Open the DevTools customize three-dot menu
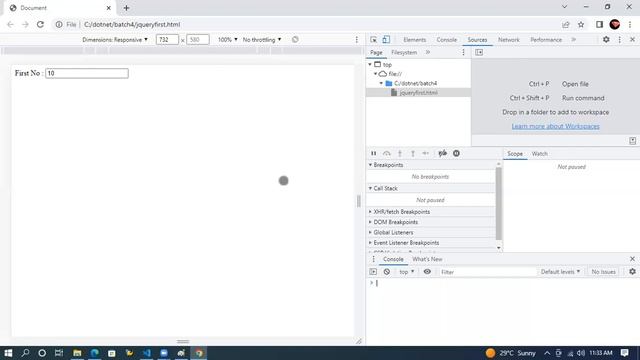This screenshot has width=640, height=360. click(x=620, y=40)
